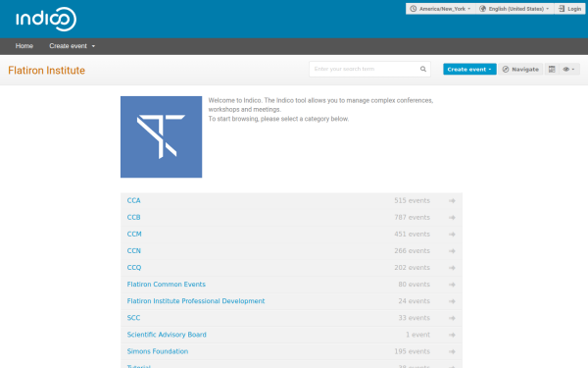
Task: Click the arrow icon beside SCC events
Action: coord(452,318)
